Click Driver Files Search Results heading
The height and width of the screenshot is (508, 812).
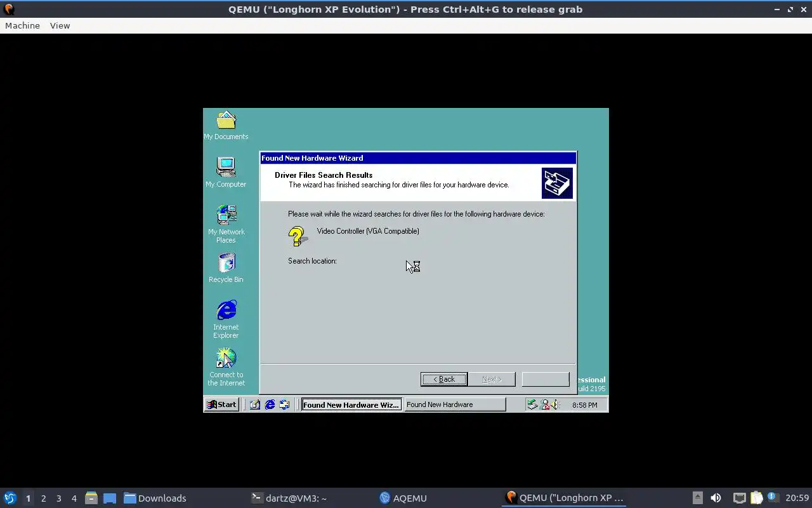point(324,175)
